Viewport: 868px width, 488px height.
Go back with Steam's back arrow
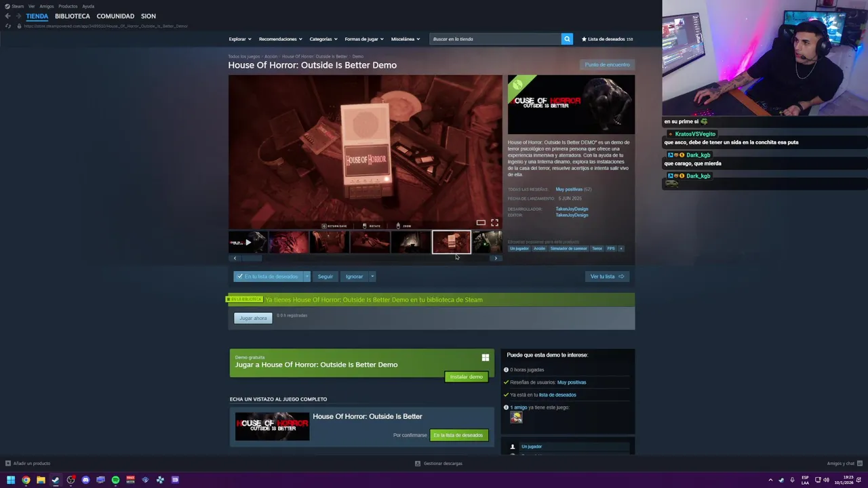point(7,16)
